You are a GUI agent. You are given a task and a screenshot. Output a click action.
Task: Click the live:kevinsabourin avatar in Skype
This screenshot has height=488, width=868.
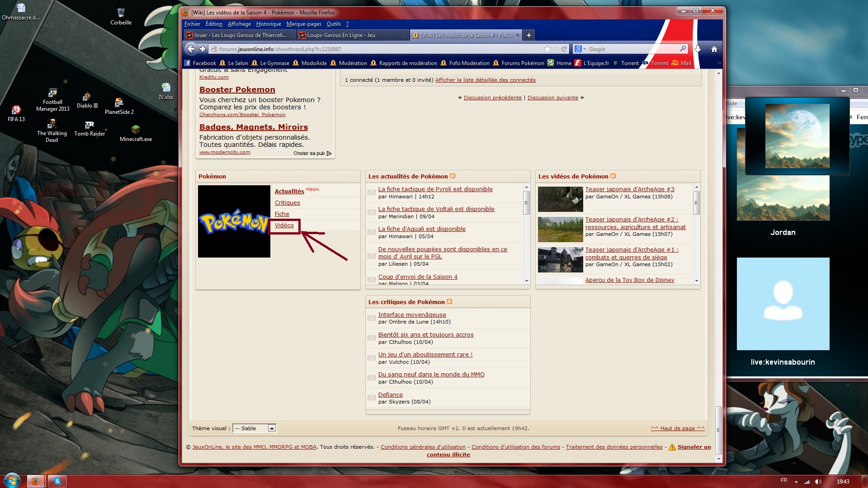click(x=783, y=304)
